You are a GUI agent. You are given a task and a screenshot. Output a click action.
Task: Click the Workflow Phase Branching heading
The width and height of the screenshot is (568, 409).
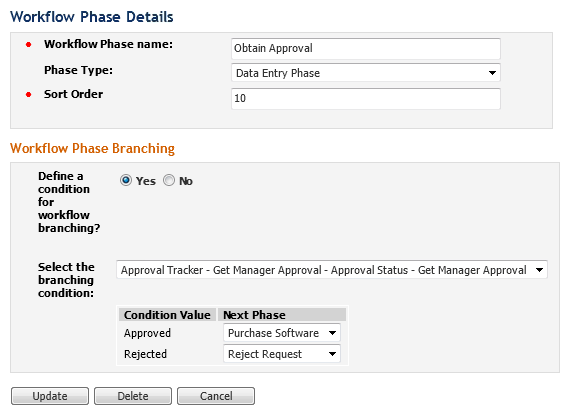[x=92, y=149]
